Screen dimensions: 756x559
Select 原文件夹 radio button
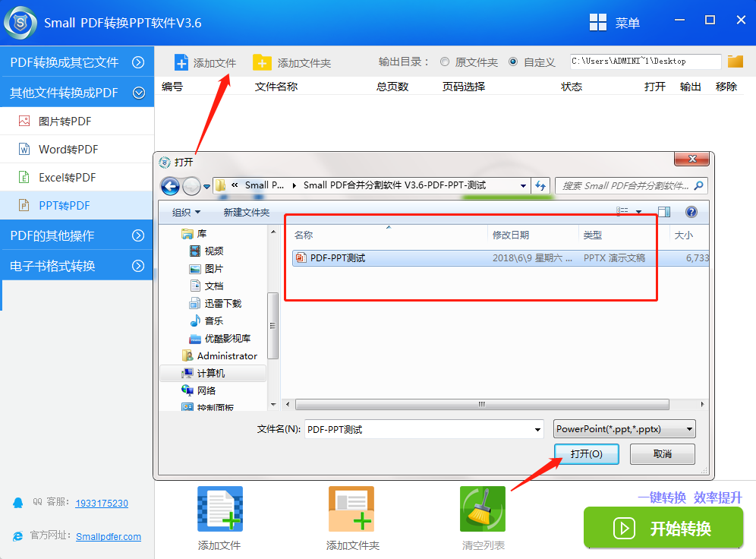coord(445,62)
